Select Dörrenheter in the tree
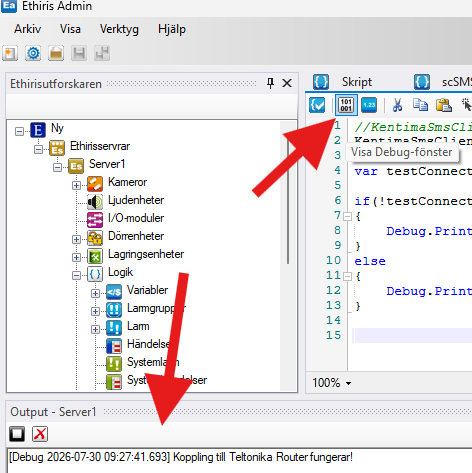Image resolution: width=472 pixels, height=473 pixels. pyautogui.click(x=136, y=236)
